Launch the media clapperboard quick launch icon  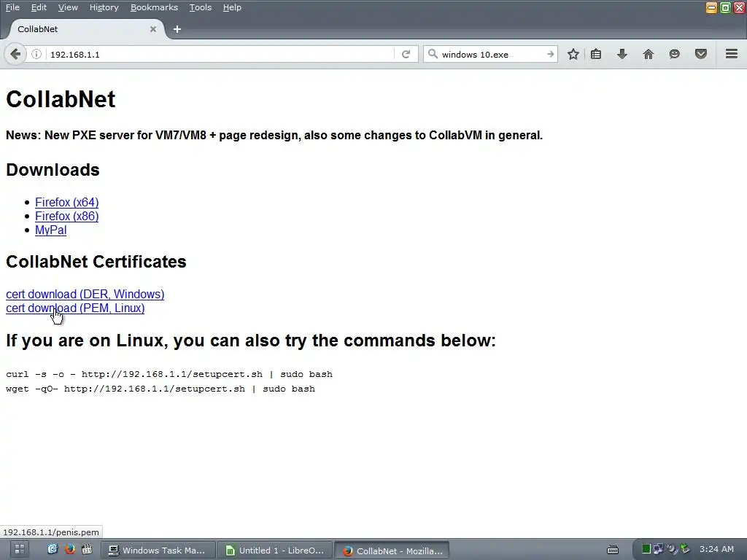tap(87, 549)
